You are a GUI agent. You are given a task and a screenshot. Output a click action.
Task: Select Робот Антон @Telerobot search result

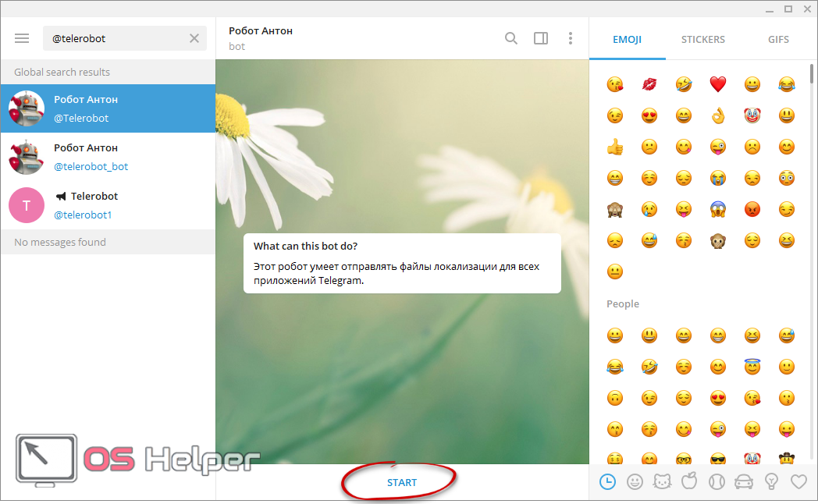click(x=108, y=108)
